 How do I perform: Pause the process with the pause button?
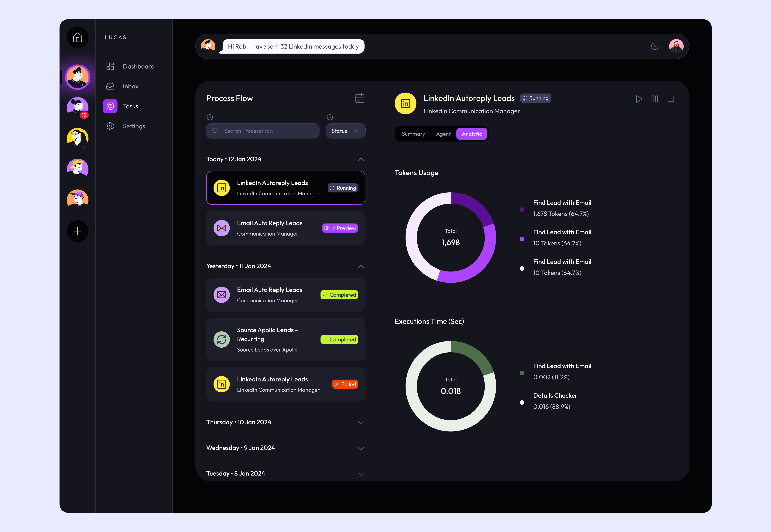click(x=655, y=99)
